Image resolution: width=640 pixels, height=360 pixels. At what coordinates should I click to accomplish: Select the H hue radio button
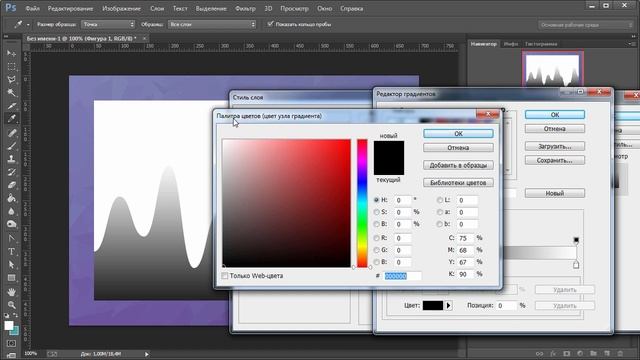point(376,200)
